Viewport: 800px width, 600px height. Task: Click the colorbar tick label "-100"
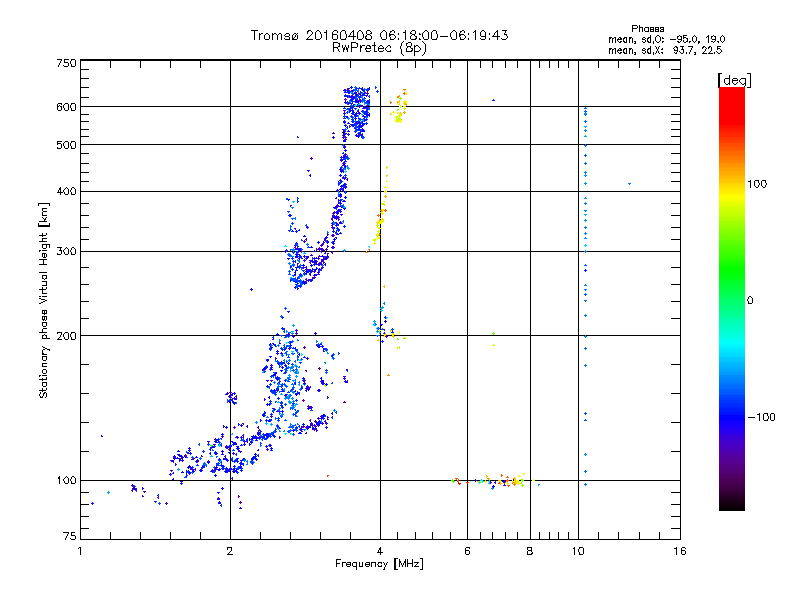click(x=761, y=417)
